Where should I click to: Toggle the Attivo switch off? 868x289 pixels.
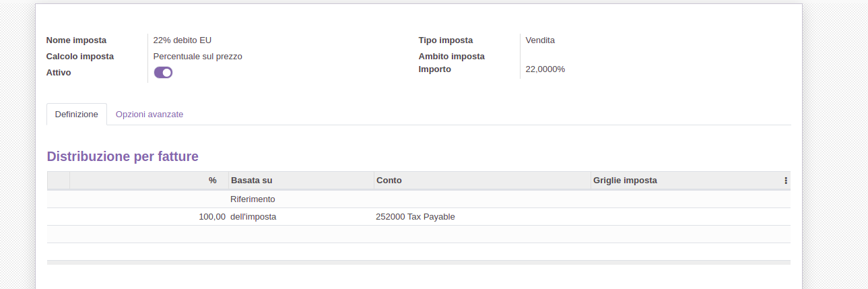click(x=163, y=73)
